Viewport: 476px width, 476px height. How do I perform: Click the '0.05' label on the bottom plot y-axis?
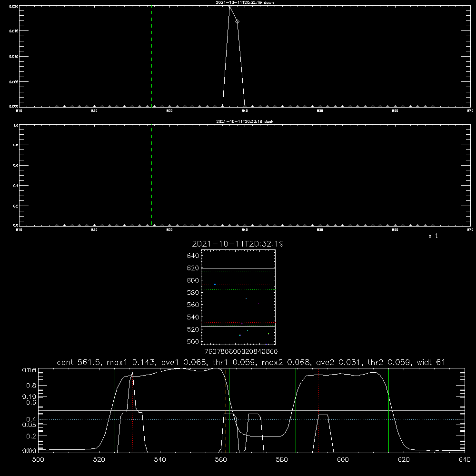pos(29,425)
